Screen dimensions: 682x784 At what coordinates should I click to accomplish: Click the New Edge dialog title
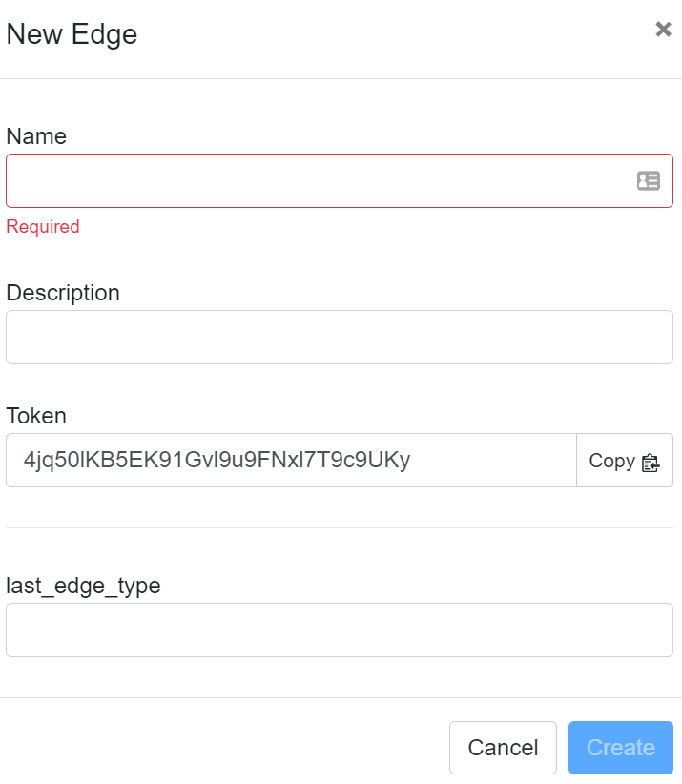click(x=72, y=34)
